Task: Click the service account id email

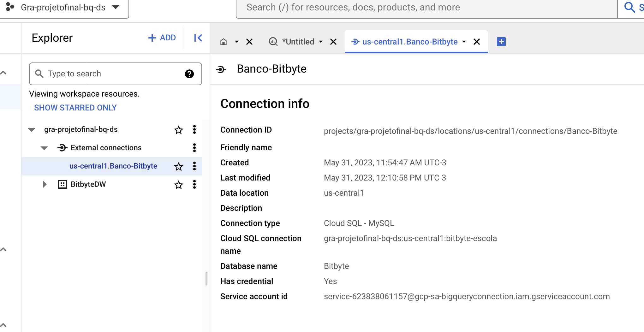Action: pos(467,296)
